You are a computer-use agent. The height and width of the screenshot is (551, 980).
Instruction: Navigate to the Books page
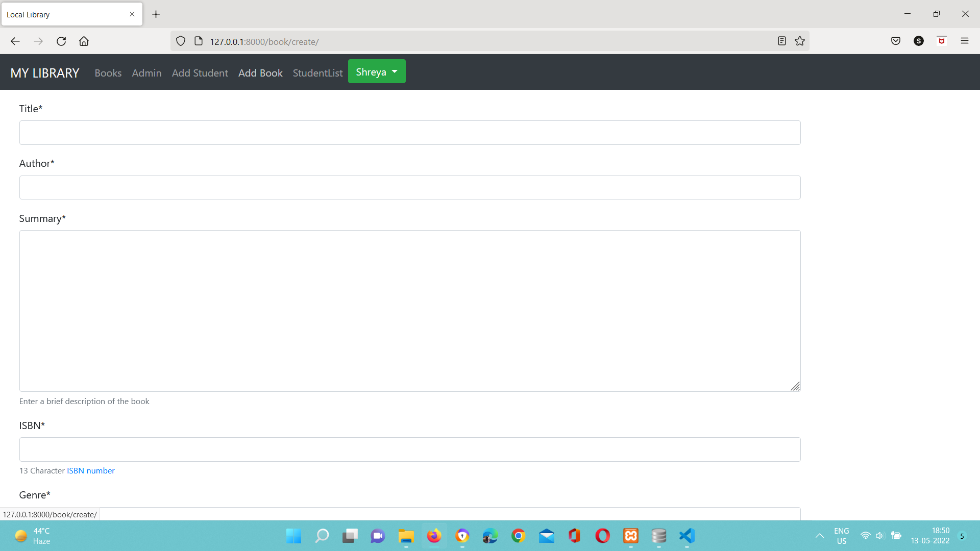(108, 73)
